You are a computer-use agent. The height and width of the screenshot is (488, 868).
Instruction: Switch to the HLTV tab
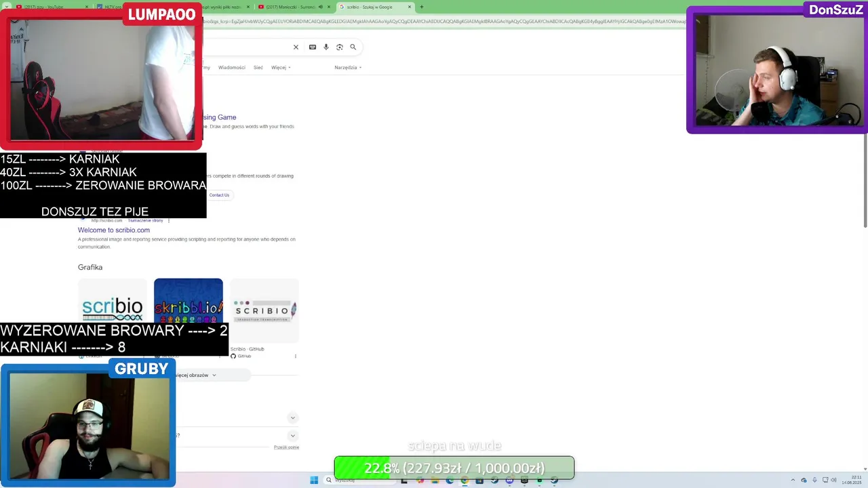pyautogui.click(x=108, y=7)
